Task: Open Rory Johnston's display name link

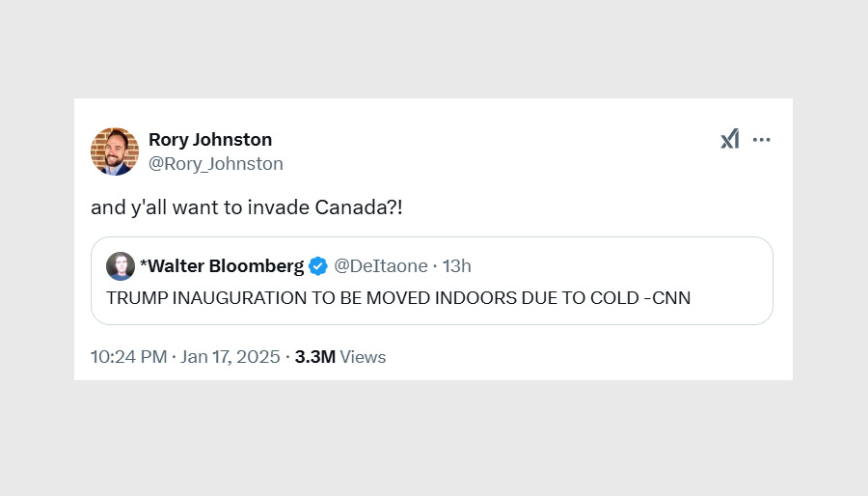Action: pyautogui.click(x=210, y=140)
